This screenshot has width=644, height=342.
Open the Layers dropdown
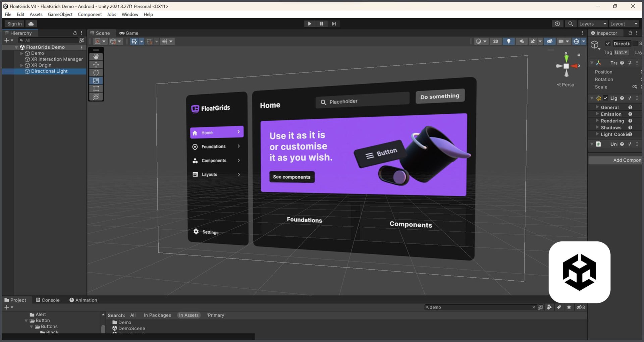592,24
